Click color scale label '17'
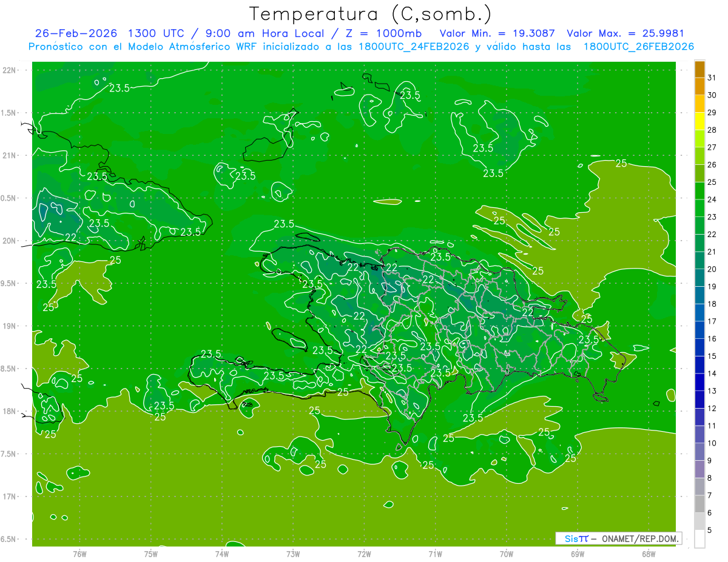The height and width of the screenshot is (562, 728). pos(712,321)
